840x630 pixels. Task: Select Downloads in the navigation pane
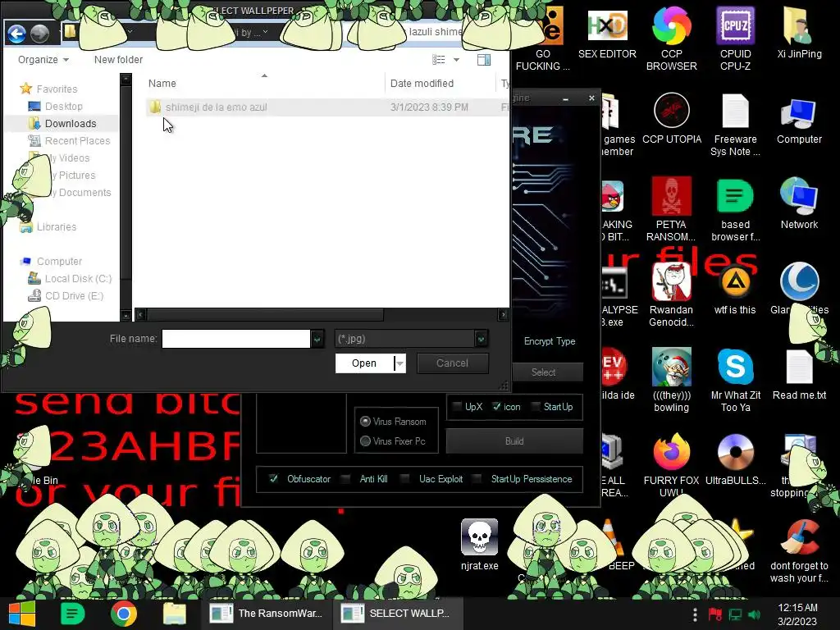coord(71,123)
